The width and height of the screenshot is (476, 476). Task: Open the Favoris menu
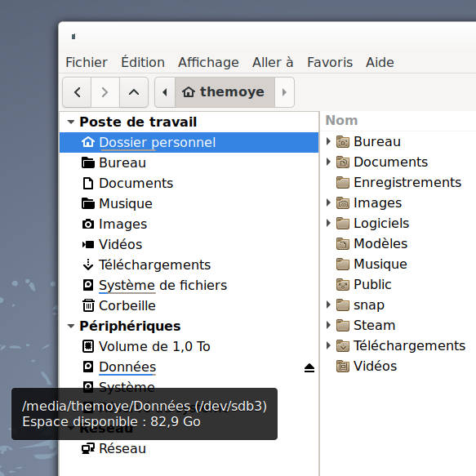click(x=330, y=62)
